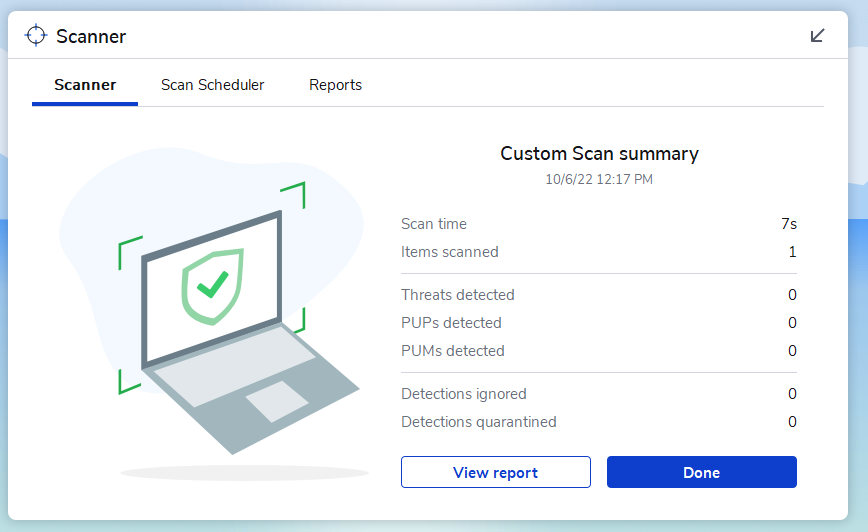Click the PUPs detected label

pyautogui.click(x=451, y=323)
